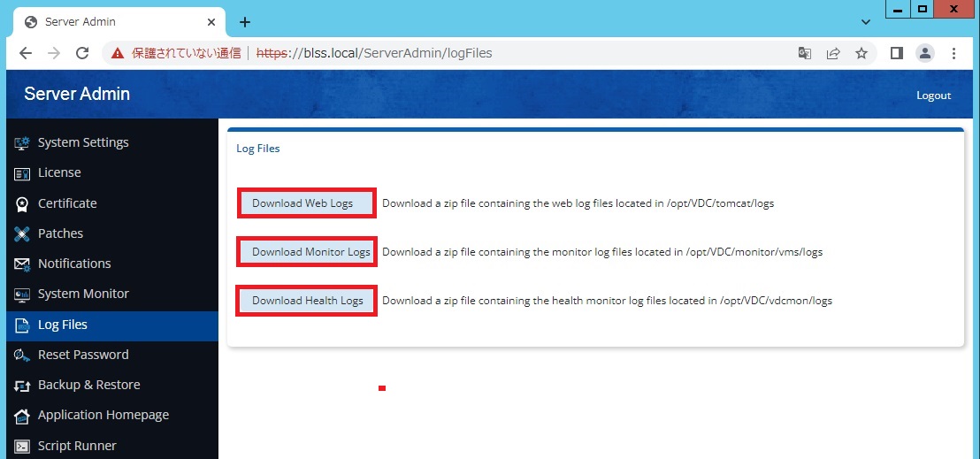The width and height of the screenshot is (980, 459).
Task: Click the Certificate ribbon icon
Action: [22, 204]
